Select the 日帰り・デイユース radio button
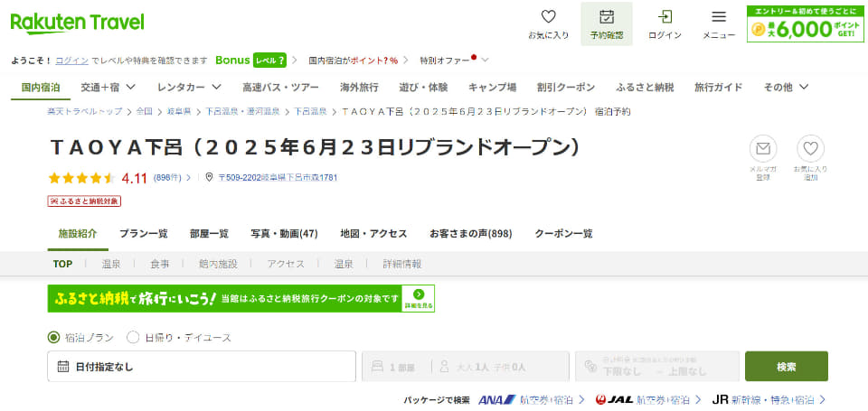 [x=133, y=338]
